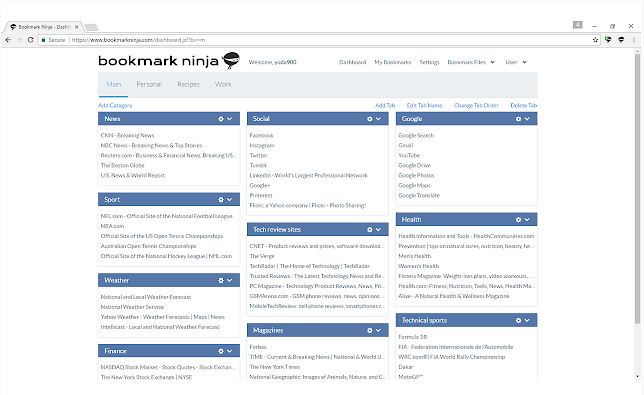This screenshot has width=644, height=395.
Task: Open Tech review sites gear settings
Action: tap(370, 230)
